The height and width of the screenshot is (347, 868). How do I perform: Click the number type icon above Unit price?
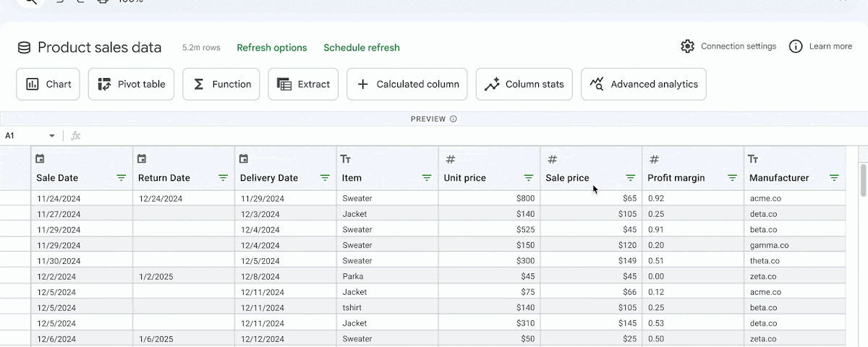click(x=450, y=159)
